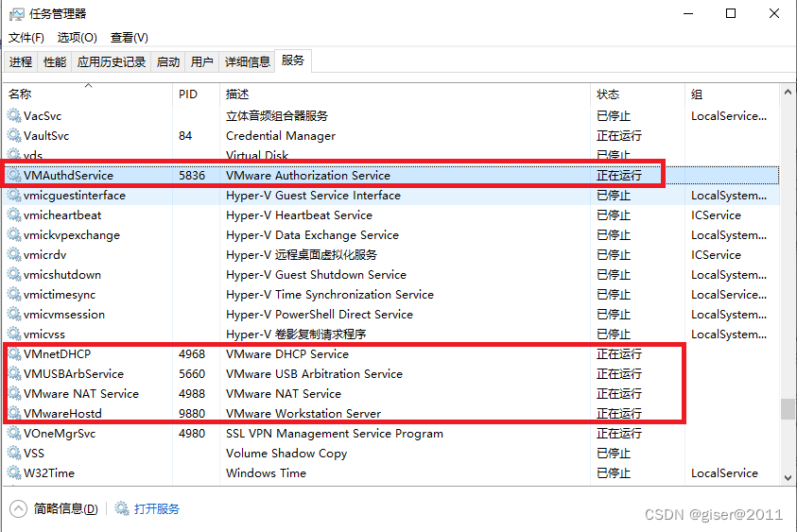The height and width of the screenshot is (532, 797).
Task: Sort services by the 名称 column header
Action: 89,94
